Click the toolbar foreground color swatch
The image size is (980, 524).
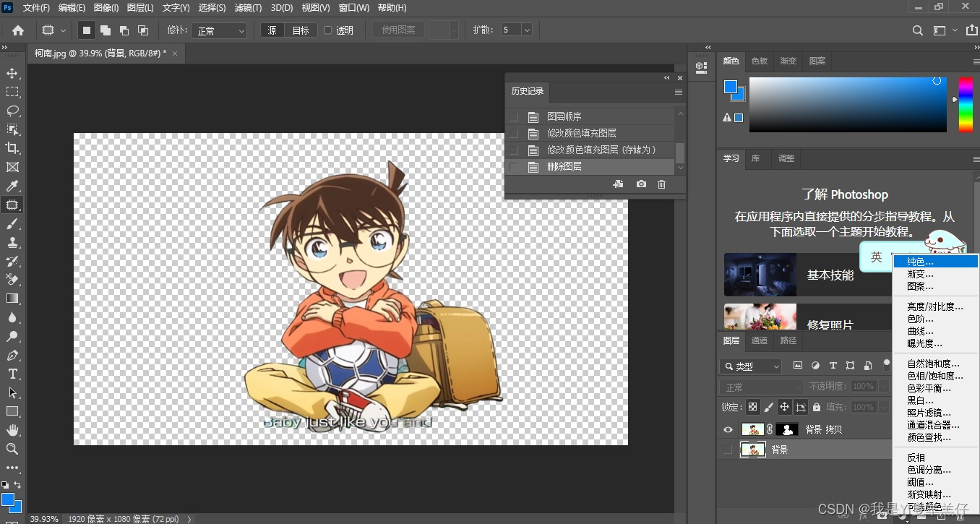coord(8,499)
